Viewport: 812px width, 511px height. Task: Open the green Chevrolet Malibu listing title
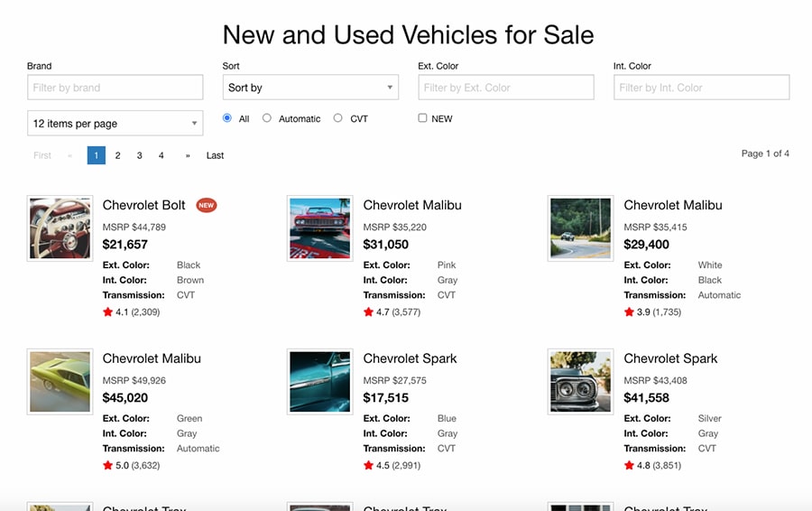point(152,358)
